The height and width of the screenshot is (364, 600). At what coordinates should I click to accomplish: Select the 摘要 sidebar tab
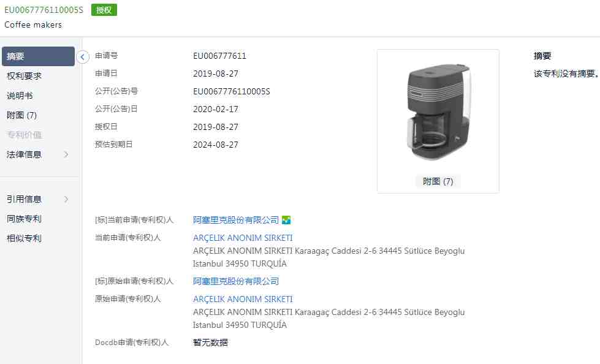[x=38, y=56]
